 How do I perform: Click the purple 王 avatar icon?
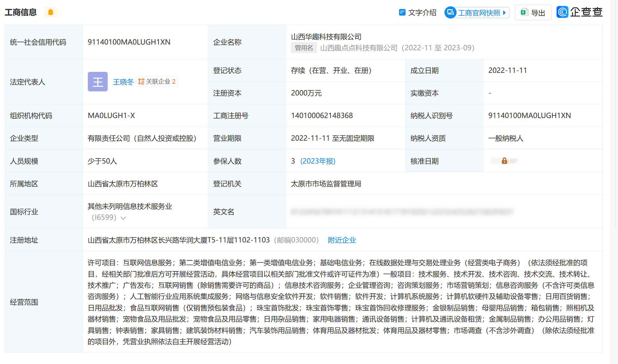[97, 82]
